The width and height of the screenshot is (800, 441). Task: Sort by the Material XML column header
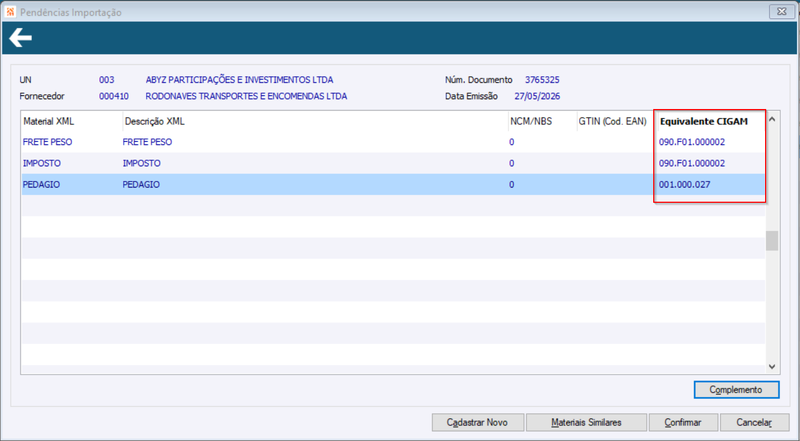[48, 121]
